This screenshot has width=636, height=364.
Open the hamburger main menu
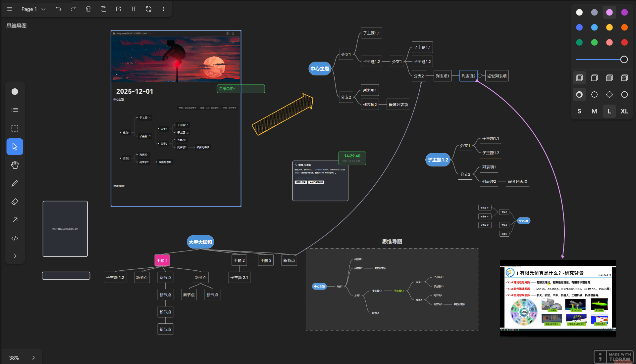(x=10, y=9)
